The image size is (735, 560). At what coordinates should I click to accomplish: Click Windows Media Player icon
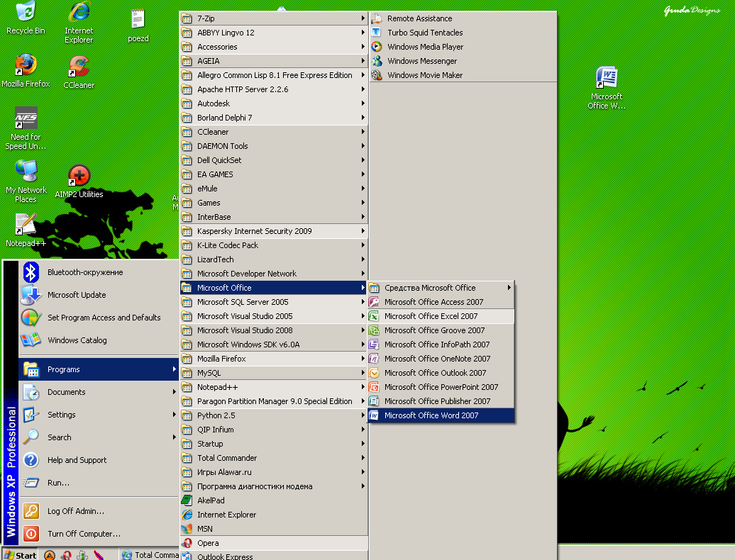coord(377,47)
